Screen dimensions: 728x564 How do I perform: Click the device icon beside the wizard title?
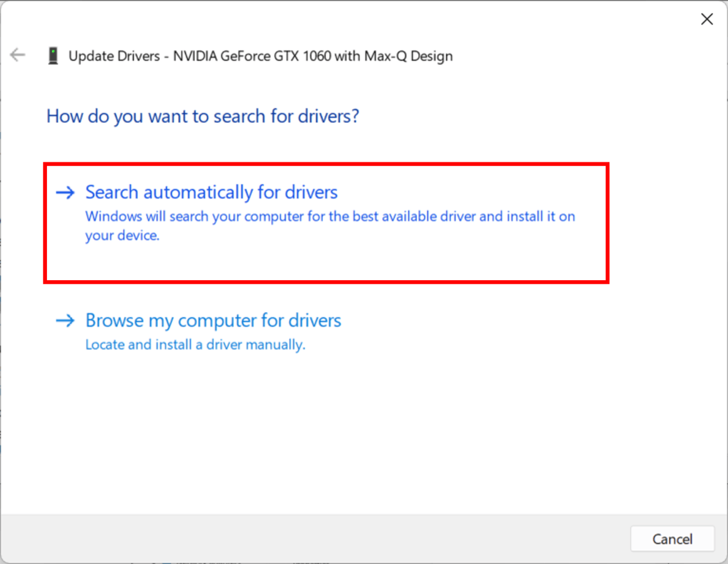(53, 55)
